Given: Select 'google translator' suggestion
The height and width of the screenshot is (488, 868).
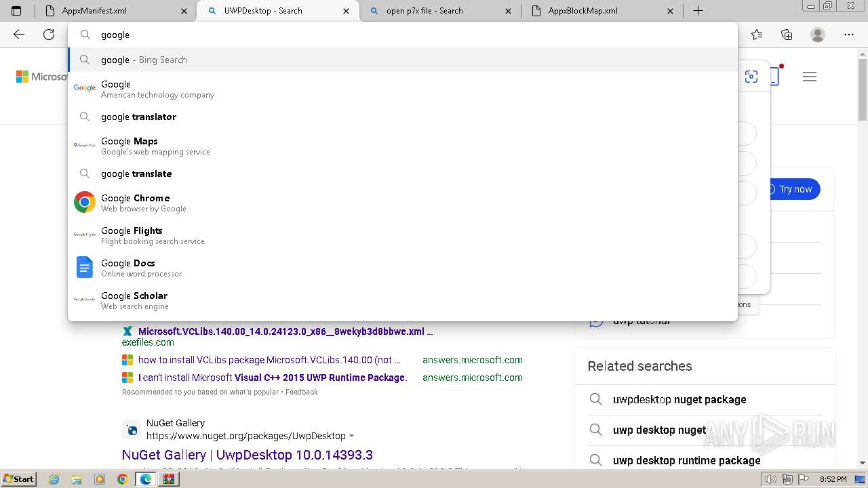Looking at the screenshot, I should click(x=403, y=117).
